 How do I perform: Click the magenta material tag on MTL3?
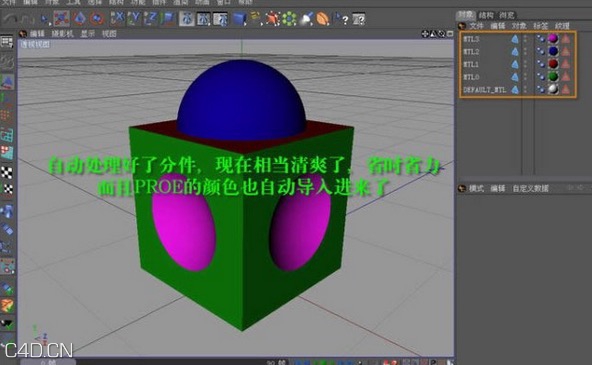point(553,39)
